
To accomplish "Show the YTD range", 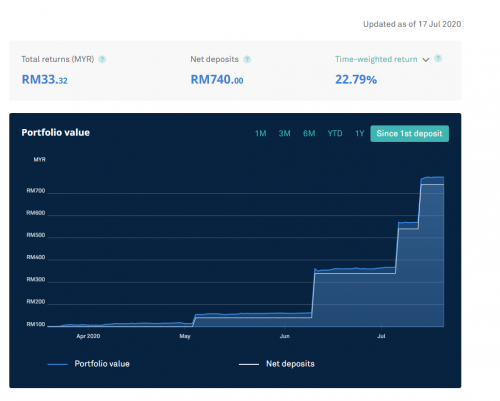I will click(335, 134).
